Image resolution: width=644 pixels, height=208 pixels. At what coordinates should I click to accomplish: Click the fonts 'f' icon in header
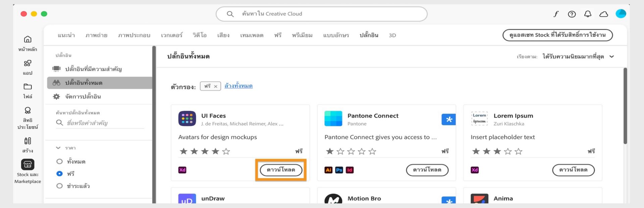[x=556, y=14]
